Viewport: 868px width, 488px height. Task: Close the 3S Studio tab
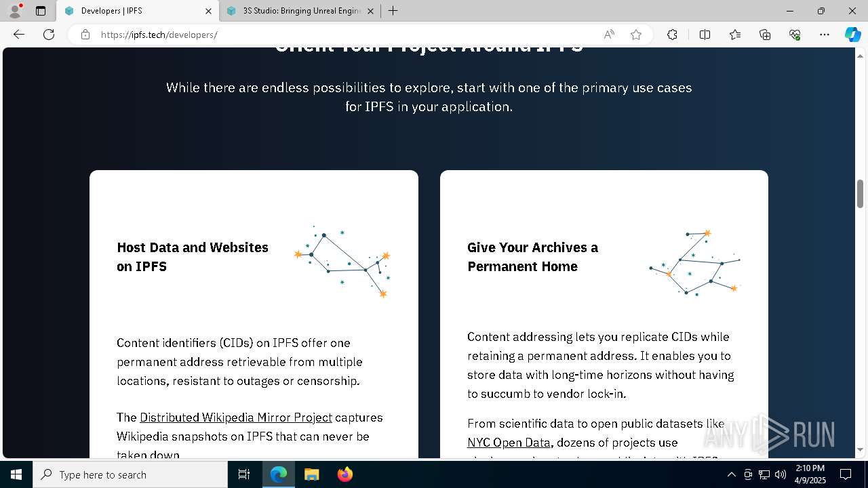click(370, 11)
